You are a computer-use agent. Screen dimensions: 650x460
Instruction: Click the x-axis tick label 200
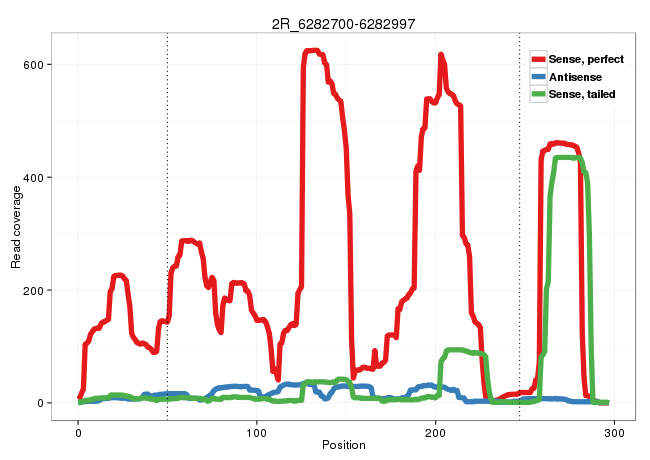click(x=436, y=430)
